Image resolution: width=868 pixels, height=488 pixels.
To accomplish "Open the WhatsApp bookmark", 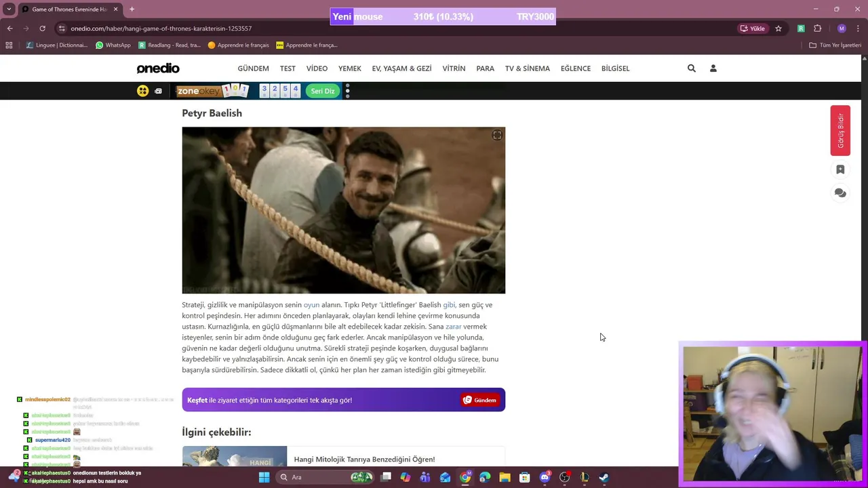I will pyautogui.click(x=113, y=45).
